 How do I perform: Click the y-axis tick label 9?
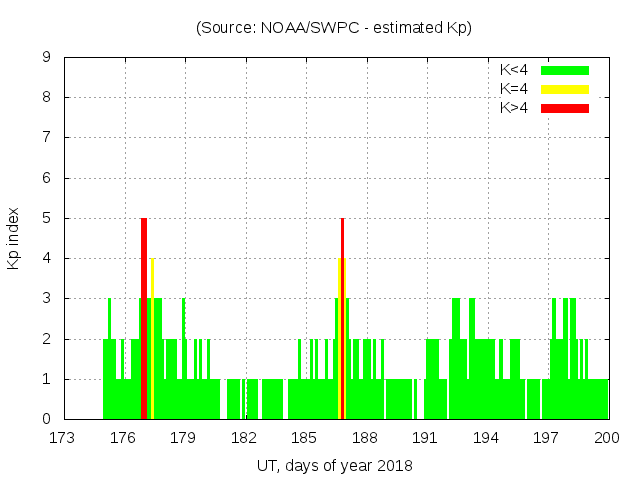pyautogui.click(x=46, y=58)
